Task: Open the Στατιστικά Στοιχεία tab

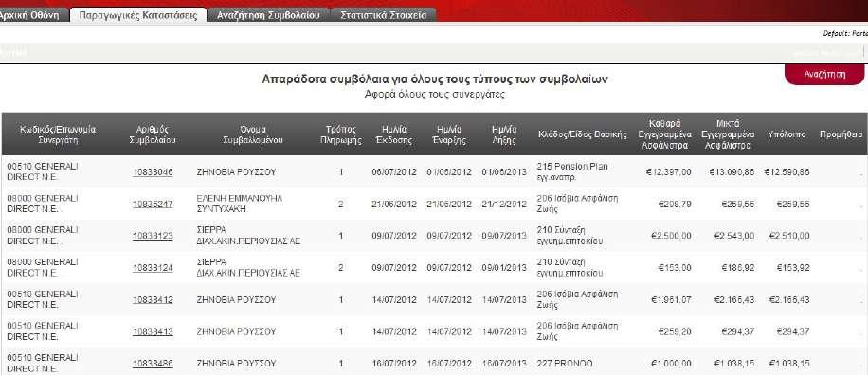Action: (384, 15)
